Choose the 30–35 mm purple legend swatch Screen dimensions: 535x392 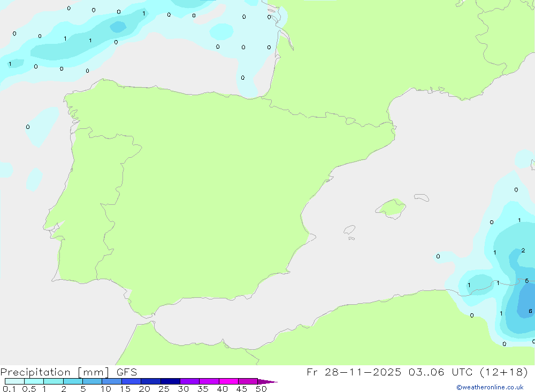pos(189,381)
